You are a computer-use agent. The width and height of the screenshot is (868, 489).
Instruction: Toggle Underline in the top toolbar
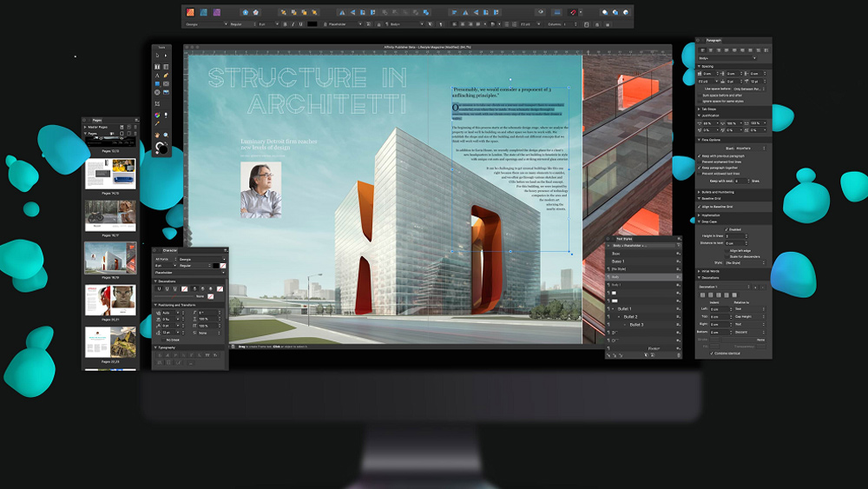coord(300,24)
